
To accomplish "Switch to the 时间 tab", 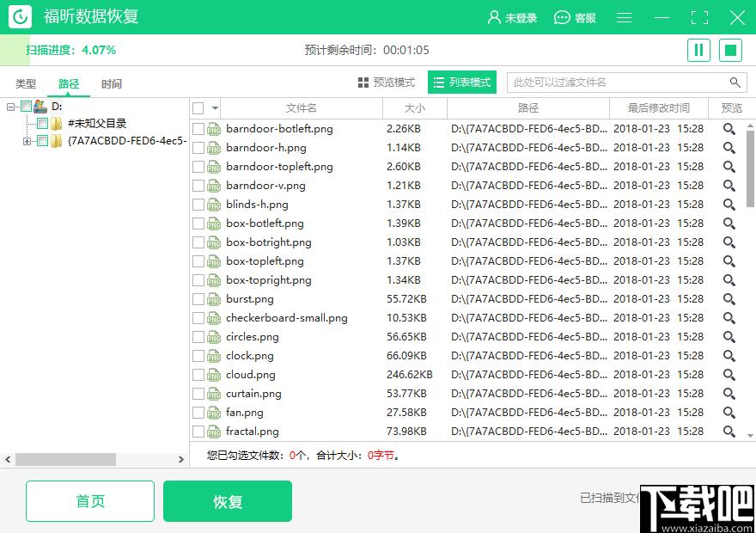I will coord(112,84).
